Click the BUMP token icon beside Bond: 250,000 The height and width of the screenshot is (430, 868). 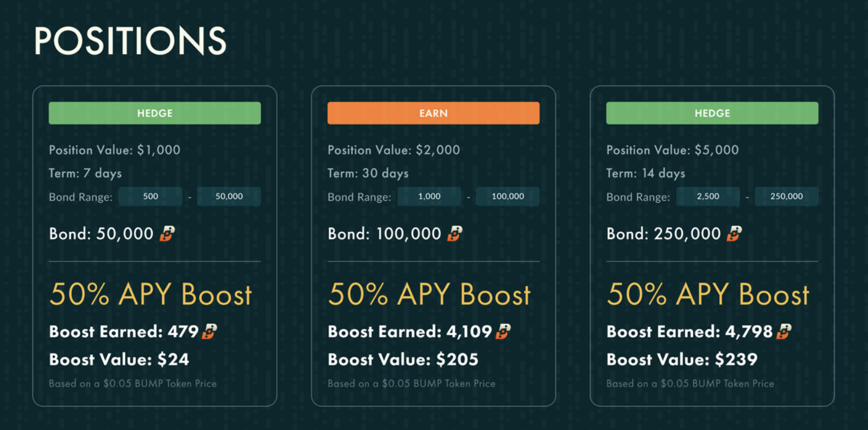pos(735,234)
